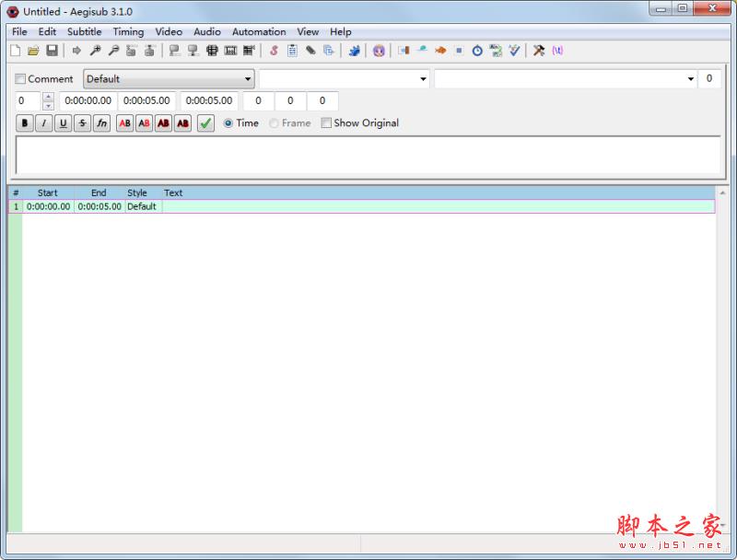Toggle the Comment checkbox
This screenshot has width=737, height=560.
point(20,79)
